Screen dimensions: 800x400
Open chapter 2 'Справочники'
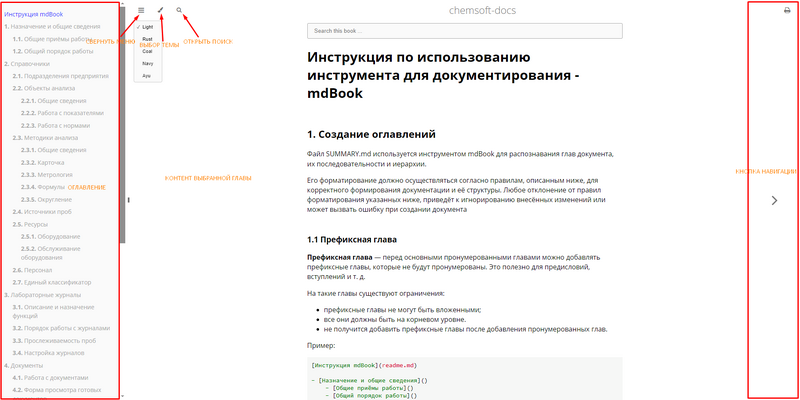(27, 64)
